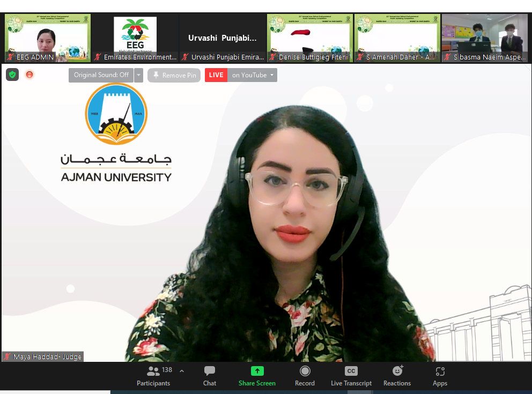The width and height of the screenshot is (532, 394).
Task: Toggle Original Sound setting
Action: coord(101,75)
